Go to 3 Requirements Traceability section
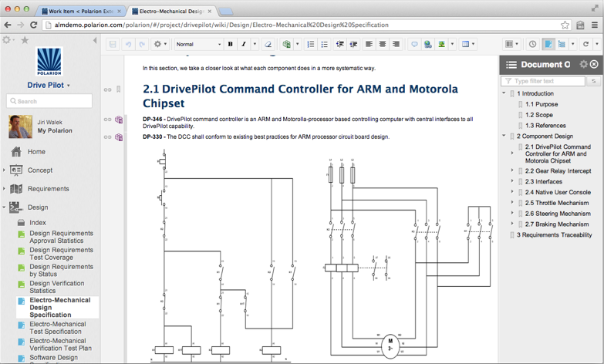Screen dimensions: 604x364 coord(554,235)
